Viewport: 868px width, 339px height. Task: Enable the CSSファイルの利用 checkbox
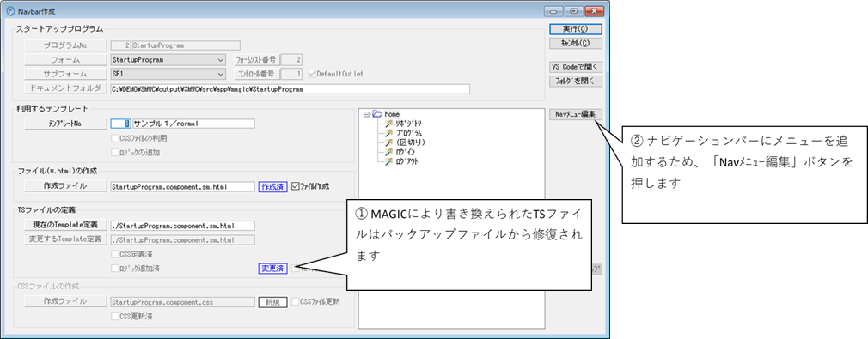tap(114, 138)
